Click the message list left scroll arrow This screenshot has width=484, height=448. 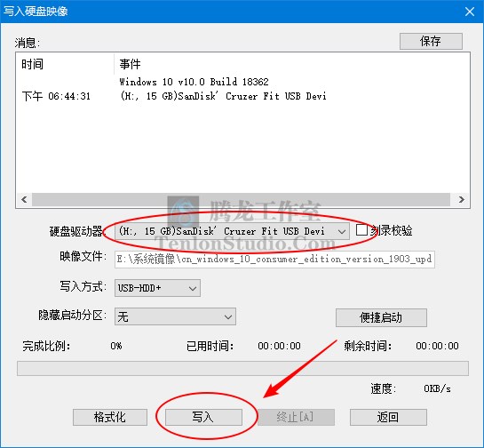point(24,200)
